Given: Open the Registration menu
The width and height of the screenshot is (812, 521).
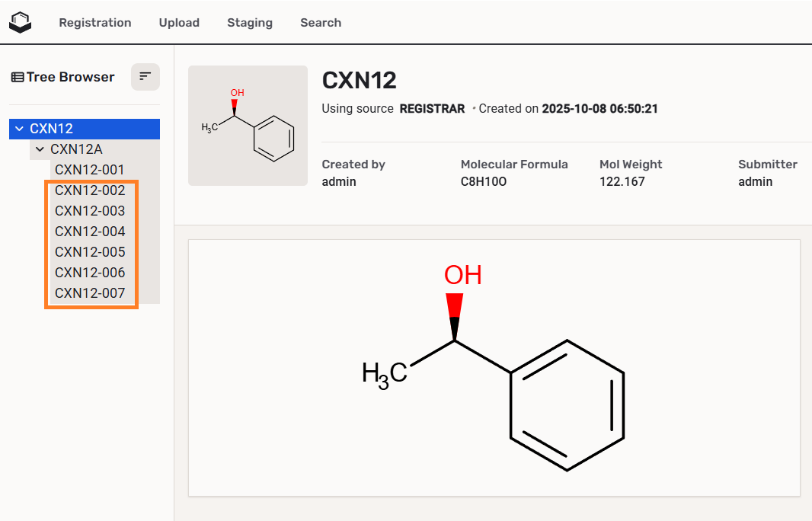Looking at the screenshot, I should (95, 23).
